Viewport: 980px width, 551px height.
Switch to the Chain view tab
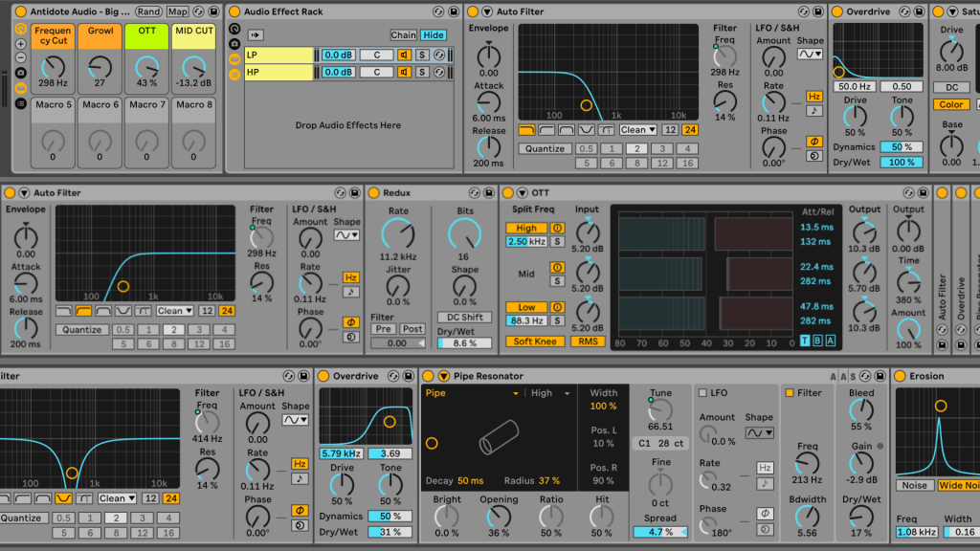[403, 35]
